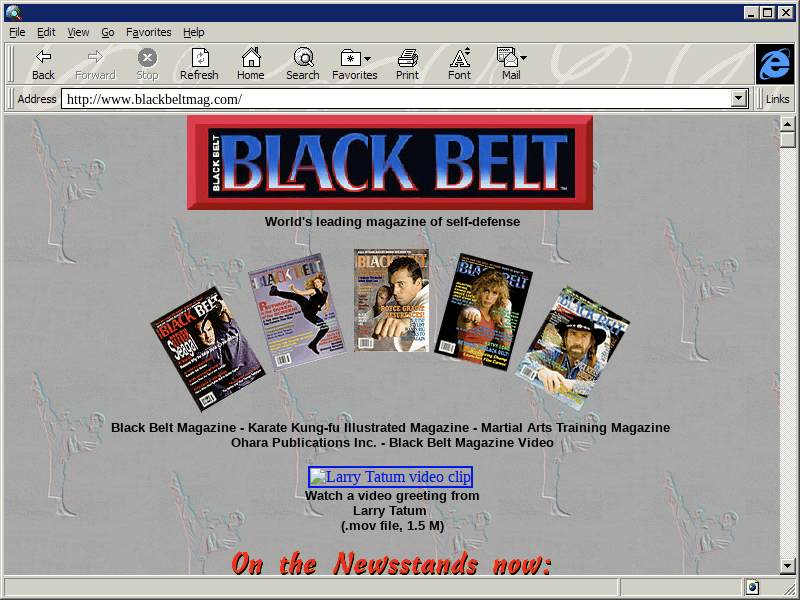
Task: Go to Home page icon
Action: [250, 59]
